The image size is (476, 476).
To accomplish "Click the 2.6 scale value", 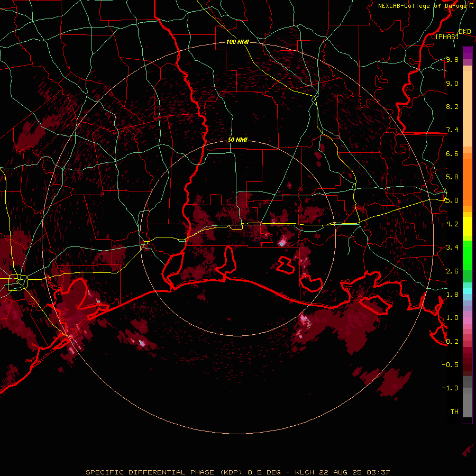I will pyautogui.click(x=452, y=271).
